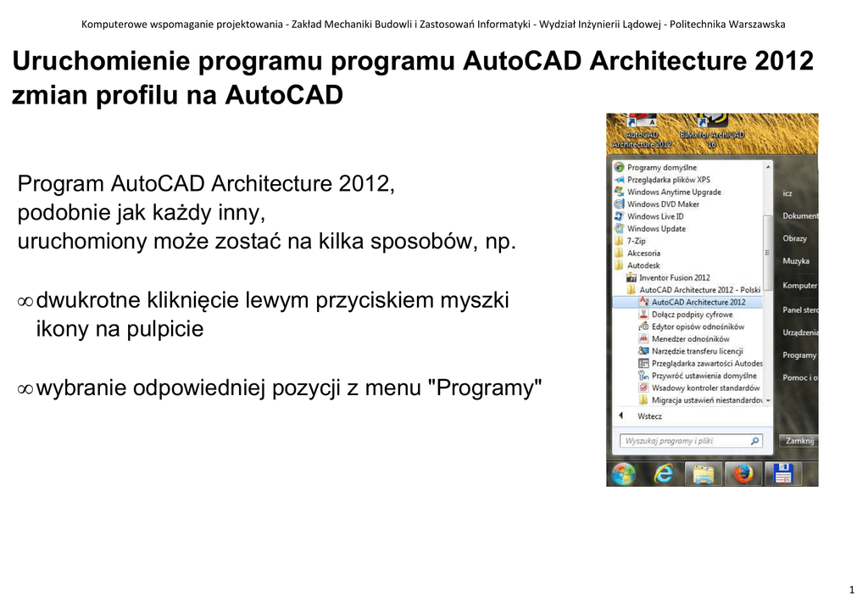This screenshot has width=868, height=614.
Task: Expand the Akcesoria folder
Action: point(643,253)
